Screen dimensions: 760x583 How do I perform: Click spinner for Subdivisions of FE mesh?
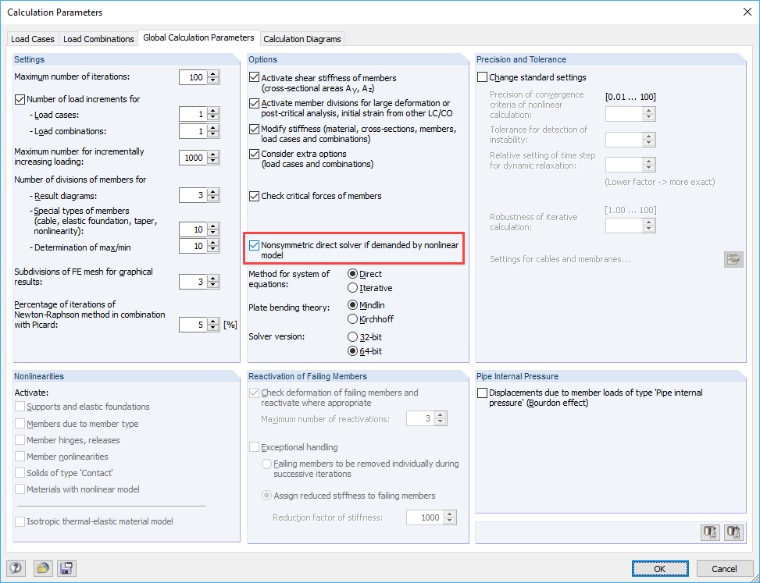coord(213,282)
